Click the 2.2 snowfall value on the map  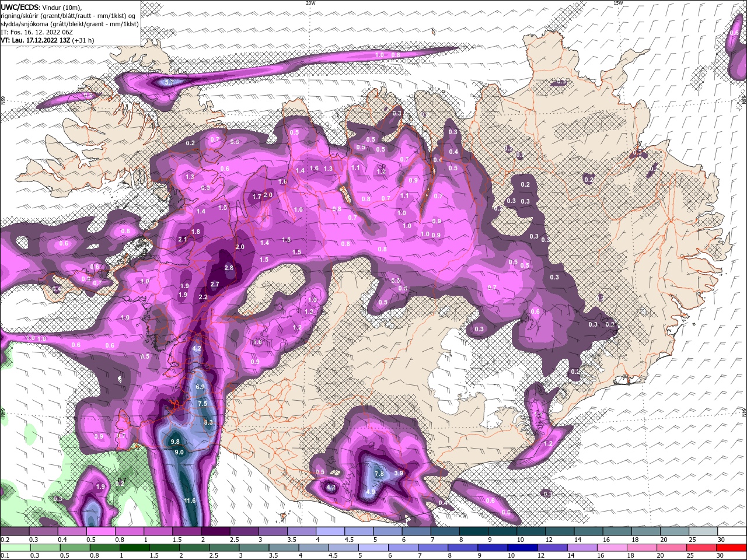tap(203, 297)
